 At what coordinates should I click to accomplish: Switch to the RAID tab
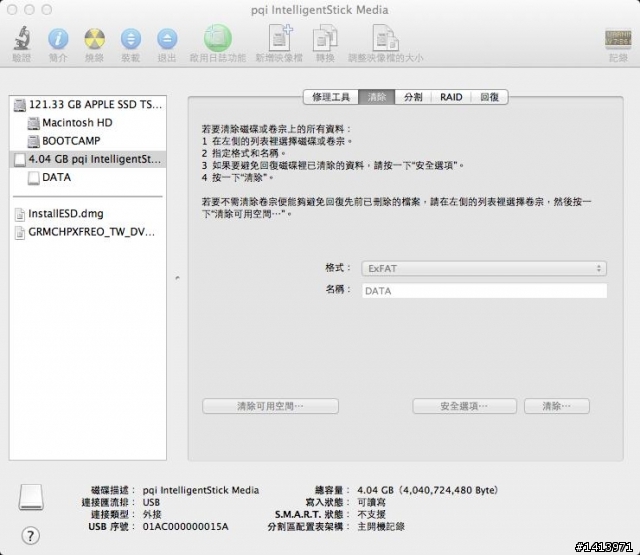[451, 97]
